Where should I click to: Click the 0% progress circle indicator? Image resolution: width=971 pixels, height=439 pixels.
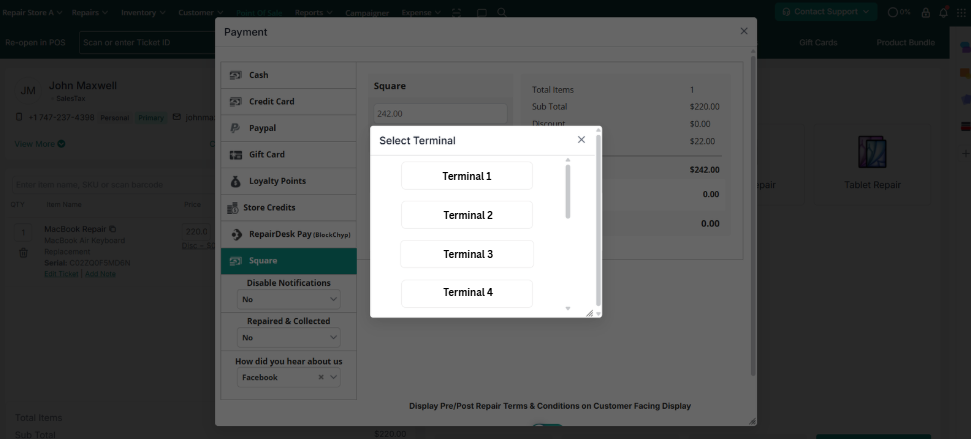point(892,12)
